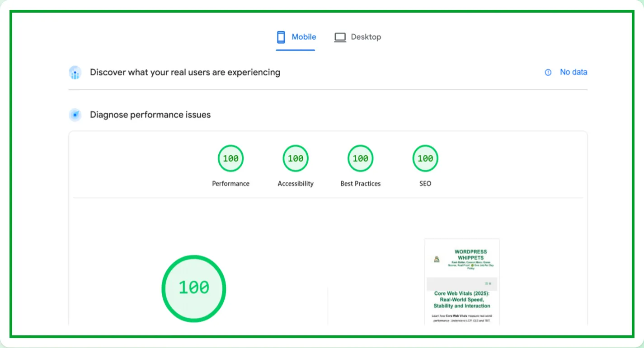Click the large 100 performance gauge
This screenshot has width=644, height=348.
pyautogui.click(x=193, y=288)
